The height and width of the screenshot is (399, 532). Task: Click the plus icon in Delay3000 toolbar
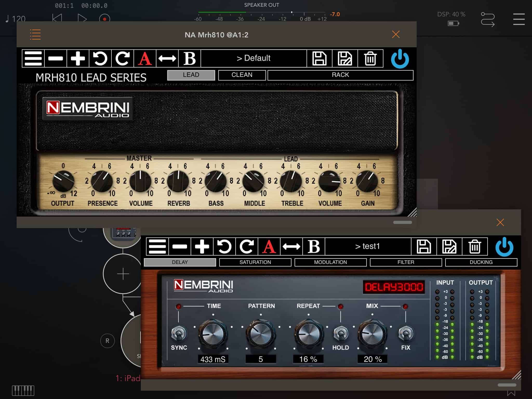(202, 246)
